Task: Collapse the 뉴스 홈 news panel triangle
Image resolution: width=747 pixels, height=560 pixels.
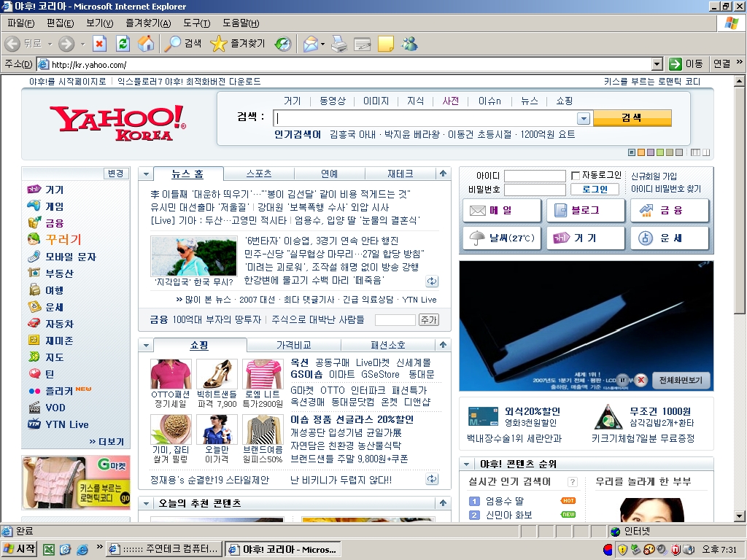Action: pyautogui.click(x=146, y=174)
